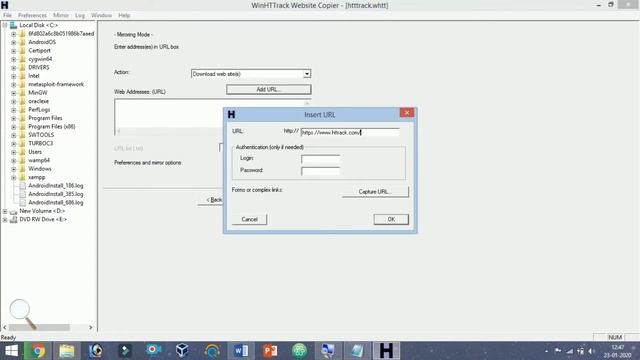Expand the cygwin64 folder node
This screenshot has width=640, height=360.
[13, 59]
